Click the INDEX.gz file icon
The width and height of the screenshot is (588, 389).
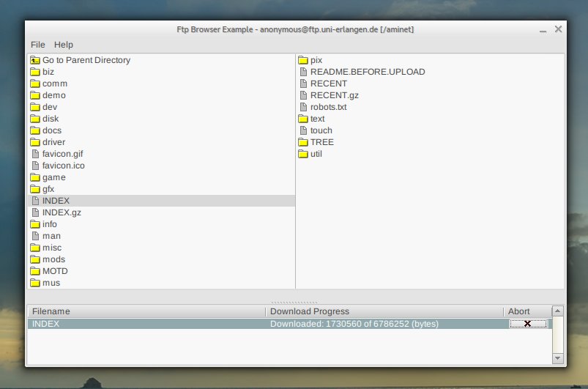point(34,212)
